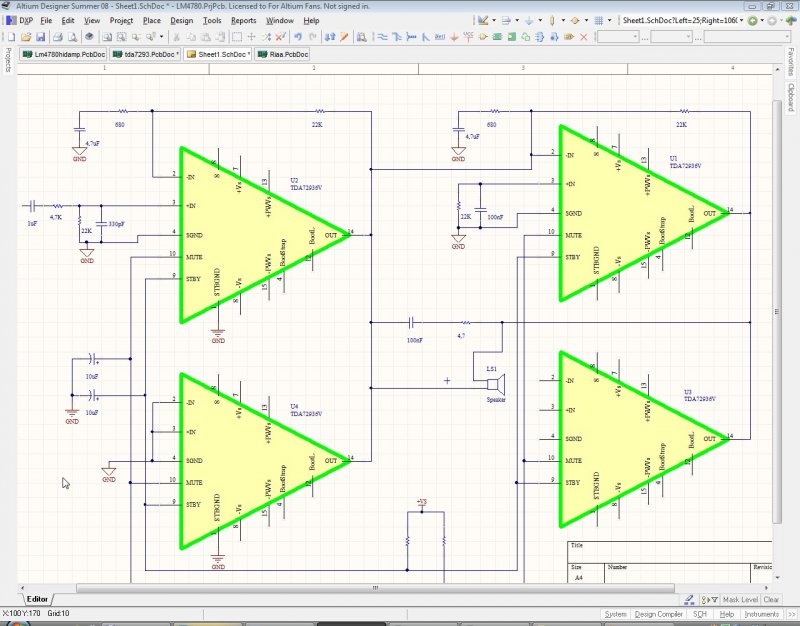Open the Design menu
Image resolution: width=800 pixels, height=626 pixels.
point(182,20)
